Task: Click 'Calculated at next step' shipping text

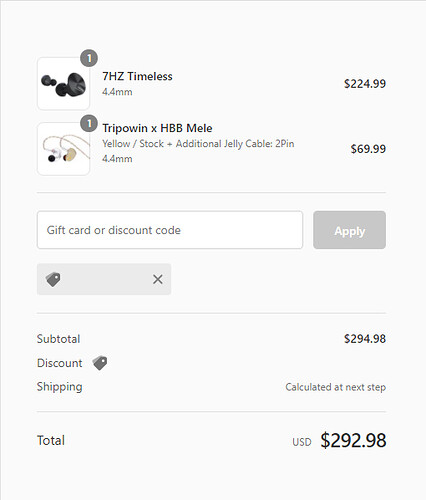Action: point(336,387)
